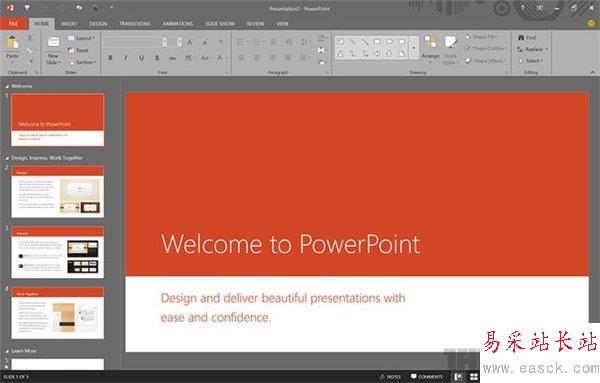This screenshot has width=600, height=383.
Task: Select the right arrow shape in gallery
Action: click(377, 54)
